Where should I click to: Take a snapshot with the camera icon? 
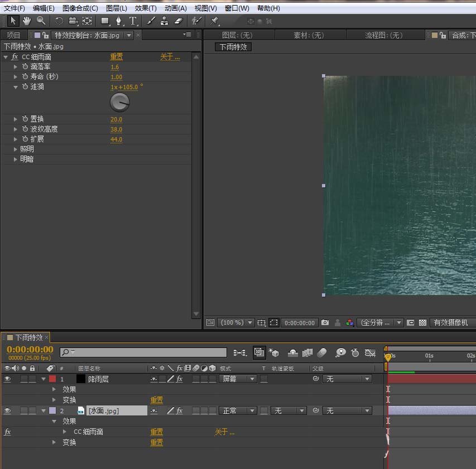(x=325, y=322)
